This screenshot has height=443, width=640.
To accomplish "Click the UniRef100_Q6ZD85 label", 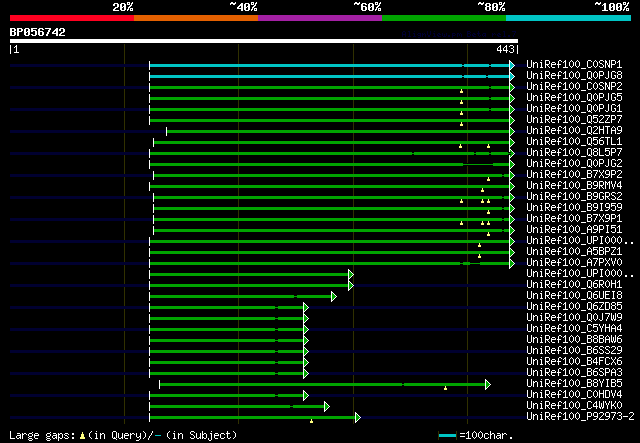I will [x=574, y=307].
